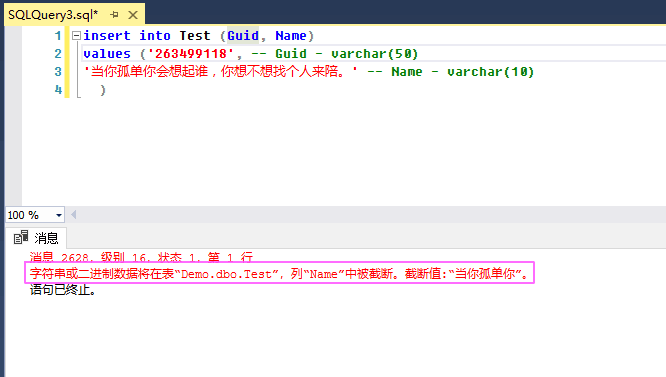Click the string value '263499118'

click(x=190, y=54)
